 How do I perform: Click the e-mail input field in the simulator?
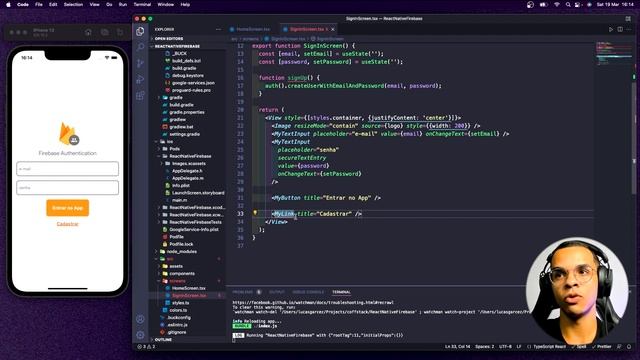coord(67,169)
